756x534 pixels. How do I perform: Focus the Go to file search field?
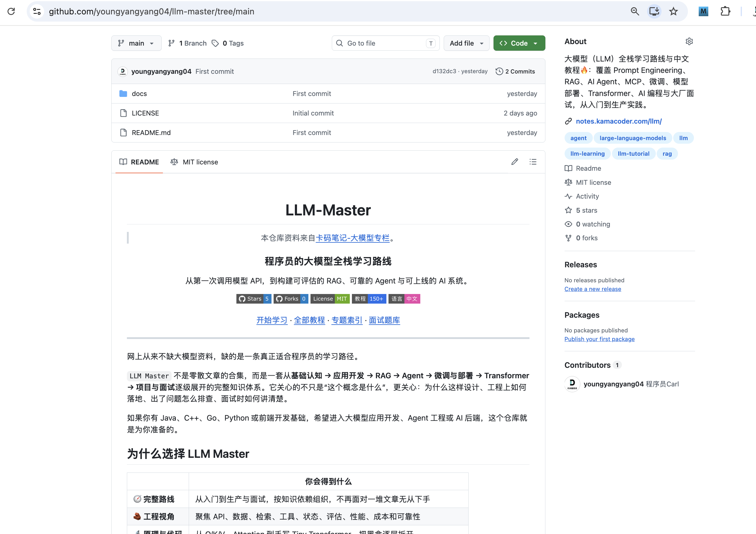pyautogui.click(x=385, y=43)
